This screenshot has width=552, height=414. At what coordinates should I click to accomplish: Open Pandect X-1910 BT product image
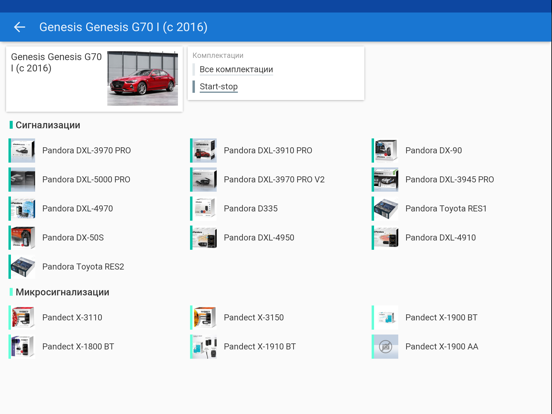204,346
